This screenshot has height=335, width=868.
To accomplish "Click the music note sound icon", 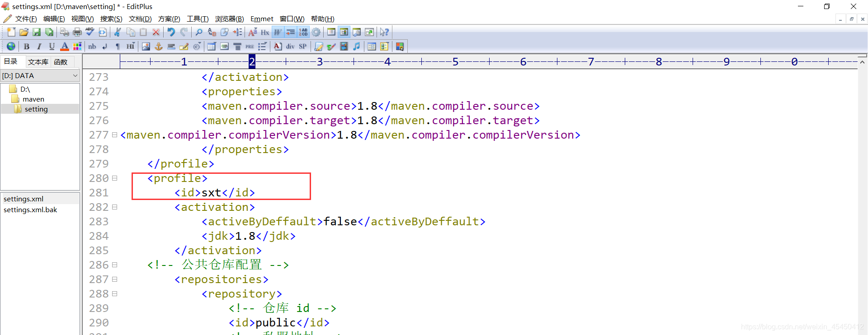I will 357,46.
